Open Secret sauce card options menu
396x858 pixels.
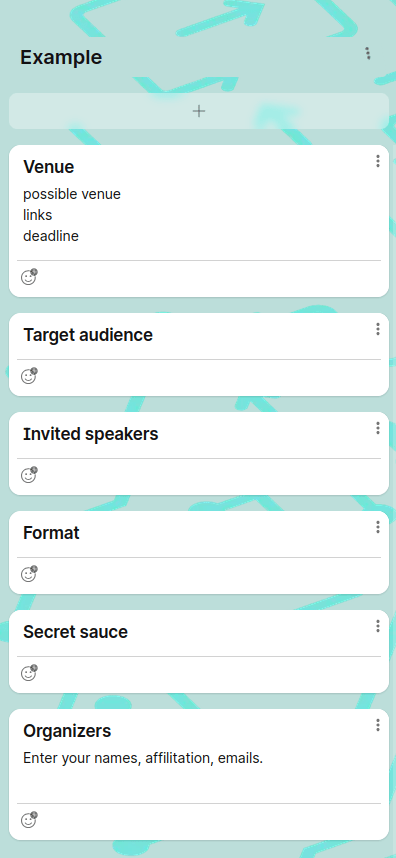pyautogui.click(x=377, y=626)
